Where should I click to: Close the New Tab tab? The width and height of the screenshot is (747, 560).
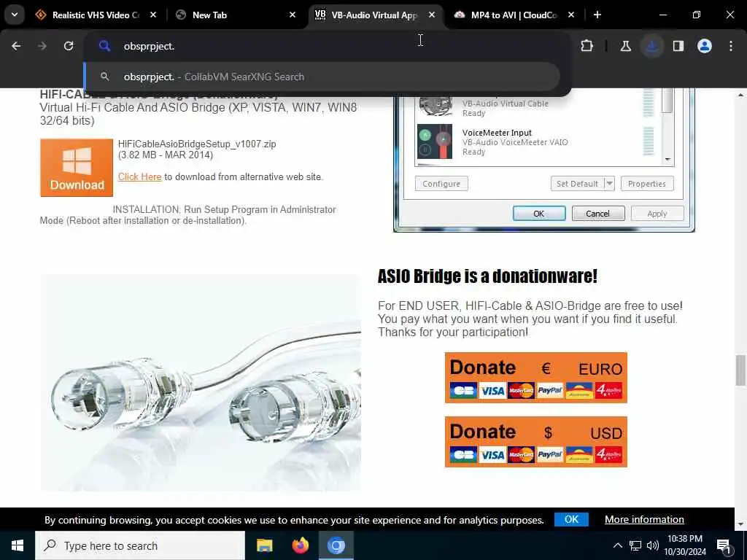(293, 15)
